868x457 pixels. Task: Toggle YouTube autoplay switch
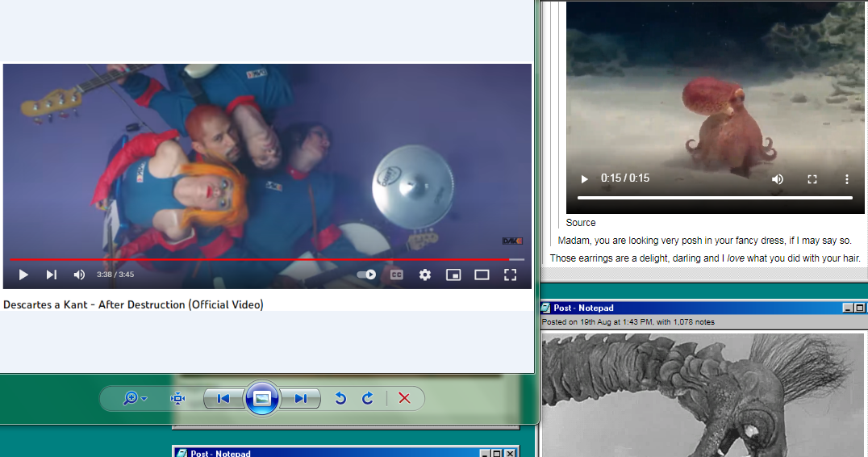366,275
